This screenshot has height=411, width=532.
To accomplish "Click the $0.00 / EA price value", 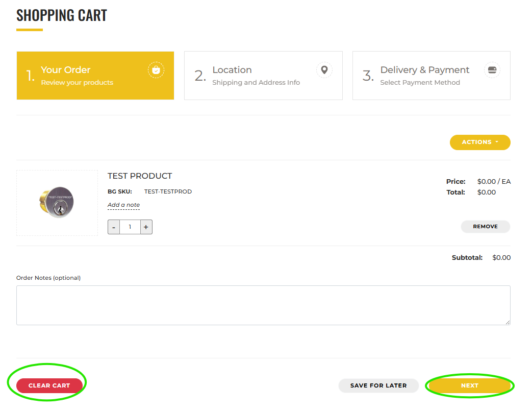I will coord(494,181).
